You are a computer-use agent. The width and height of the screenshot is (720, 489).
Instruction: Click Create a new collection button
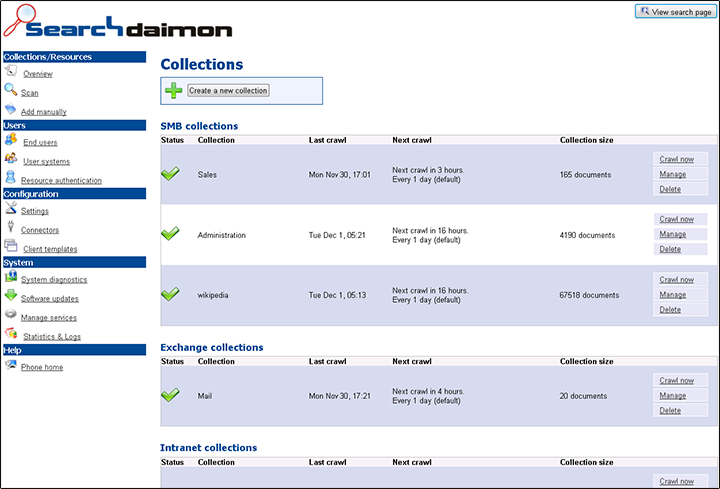tap(228, 90)
